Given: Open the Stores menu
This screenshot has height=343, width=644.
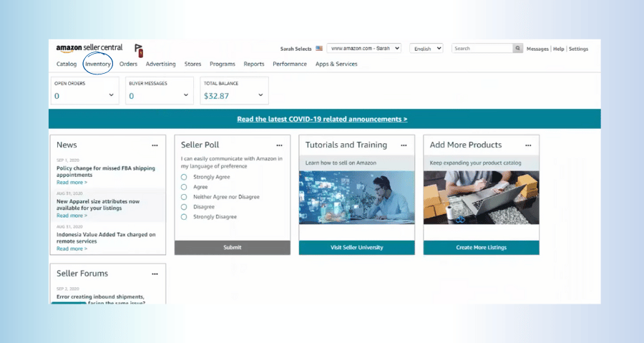Looking at the screenshot, I should (x=192, y=64).
